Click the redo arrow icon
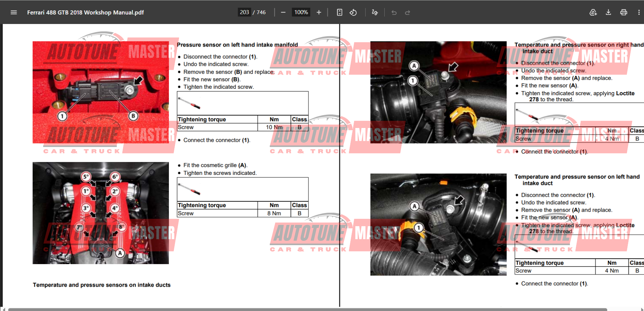Viewport: 644px width, 311px height. tap(407, 12)
